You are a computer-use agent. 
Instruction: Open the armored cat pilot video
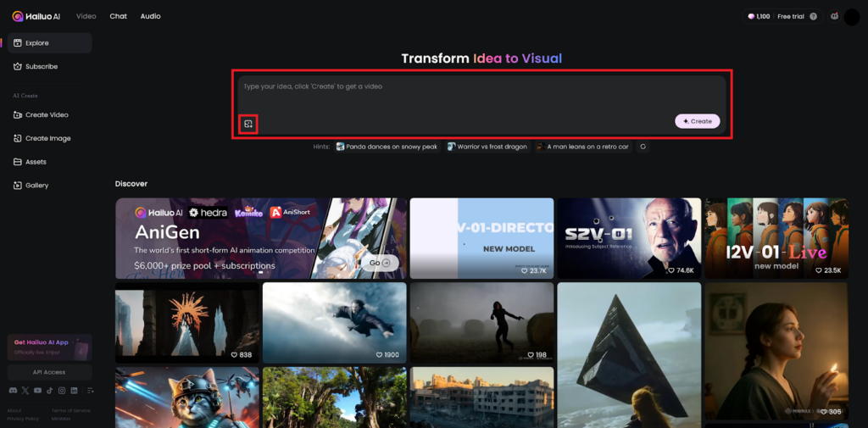(187, 397)
